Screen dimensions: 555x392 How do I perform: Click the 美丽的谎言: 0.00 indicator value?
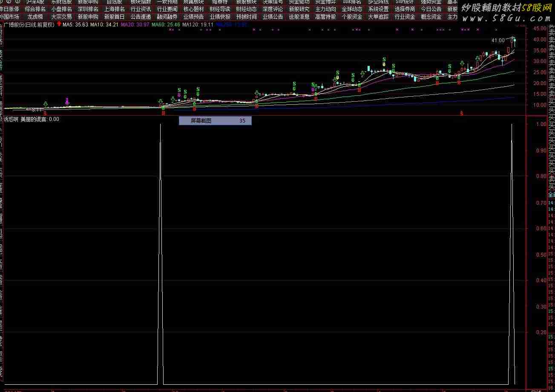click(x=40, y=119)
